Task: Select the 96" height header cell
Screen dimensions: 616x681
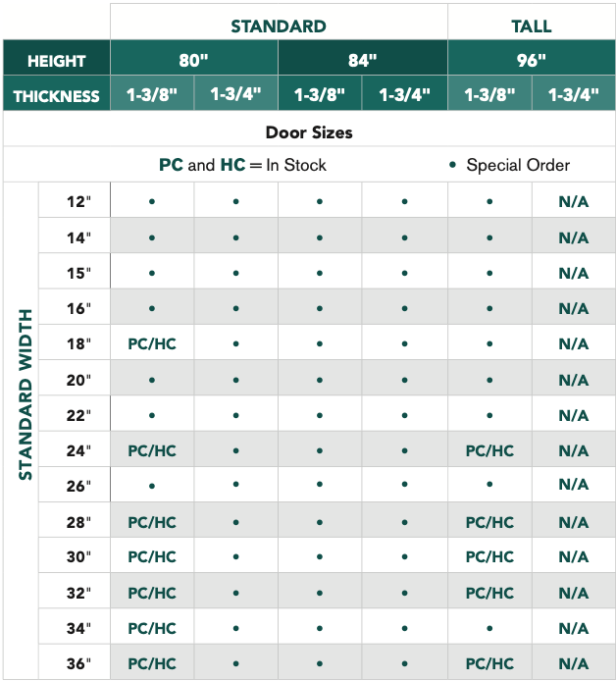Action: 531,61
